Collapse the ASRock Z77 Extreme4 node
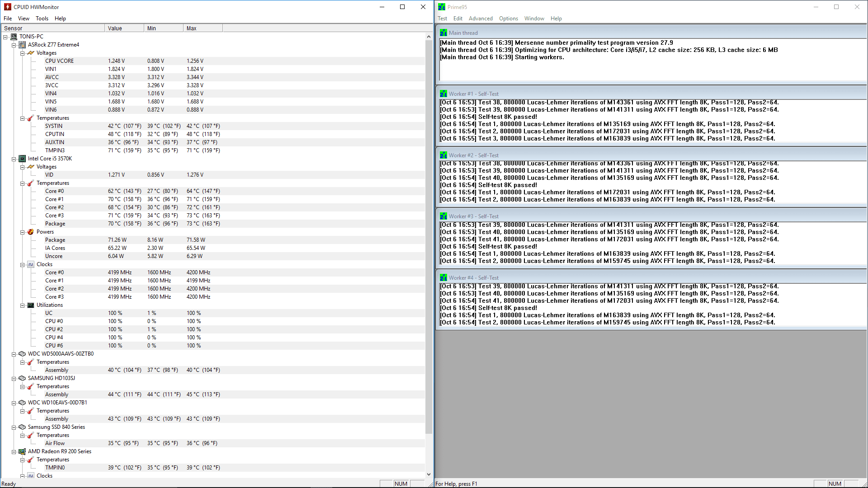This screenshot has height=488, width=868. click(x=14, y=45)
